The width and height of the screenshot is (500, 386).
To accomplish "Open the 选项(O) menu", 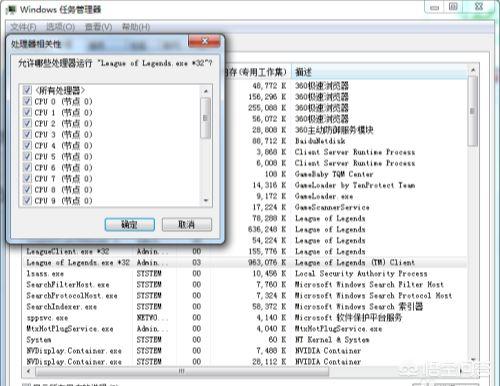I will [x=60, y=27].
